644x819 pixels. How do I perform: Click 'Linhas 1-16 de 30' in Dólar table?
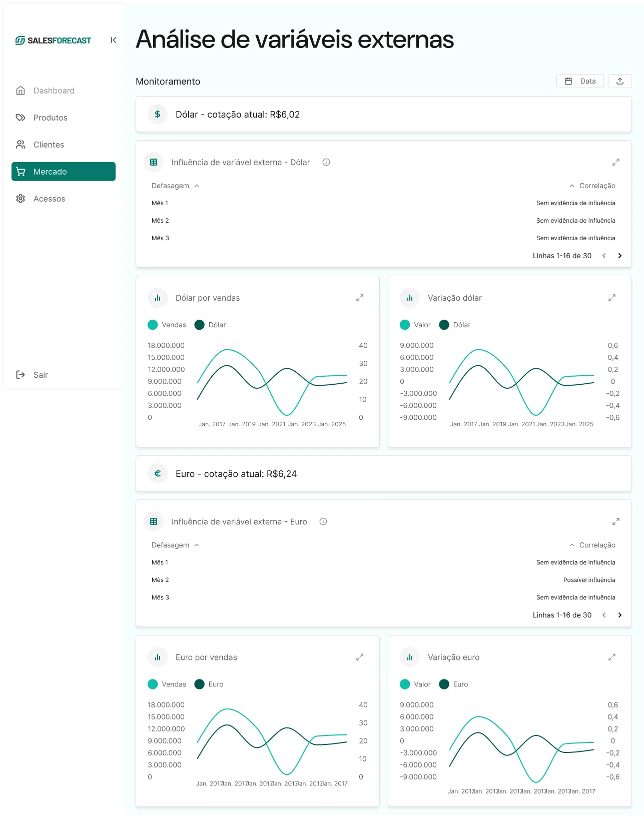click(x=562, y=256)
